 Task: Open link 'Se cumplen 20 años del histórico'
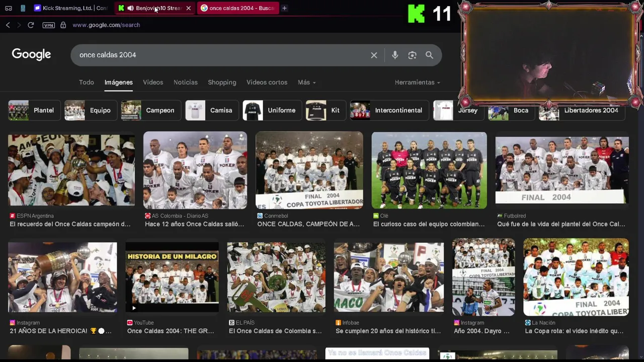tap(388, 331)
